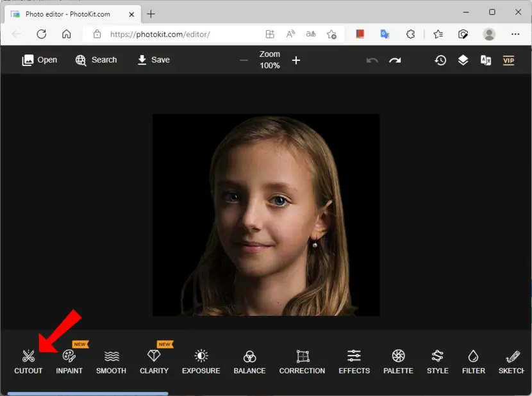The image size is (532, 396).
Task: Choose the Filter droplet tool
Action: pyautogui.click(x=473, y=362)
